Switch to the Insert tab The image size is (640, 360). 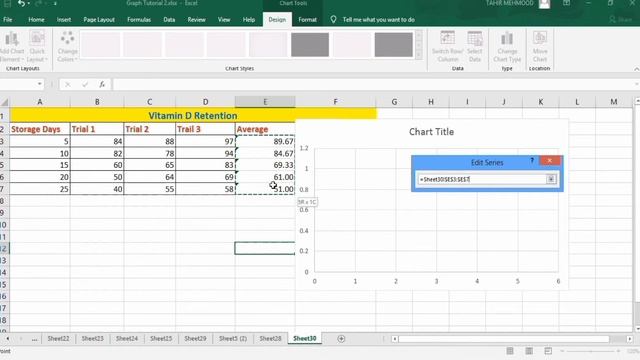point(64,20)
